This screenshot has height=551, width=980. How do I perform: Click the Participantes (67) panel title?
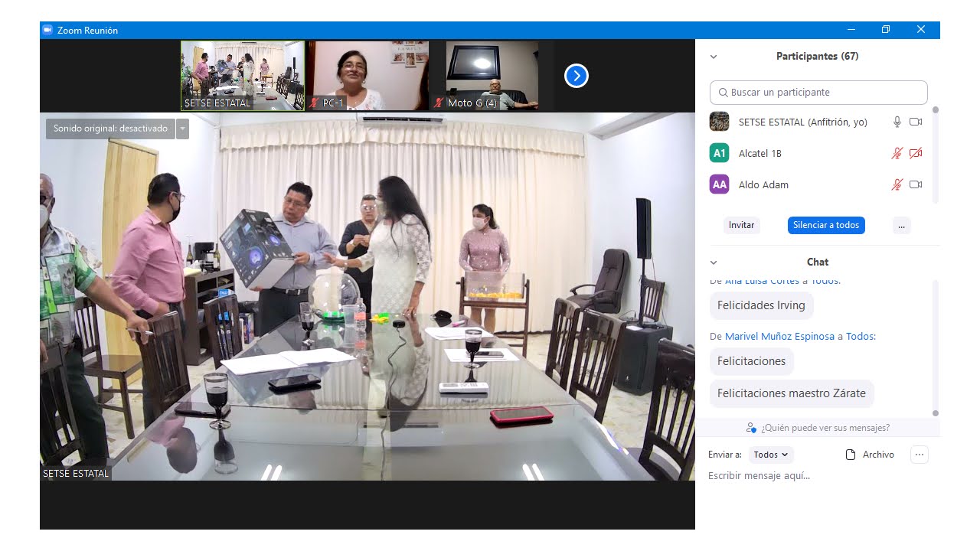(x=817, y=57)
